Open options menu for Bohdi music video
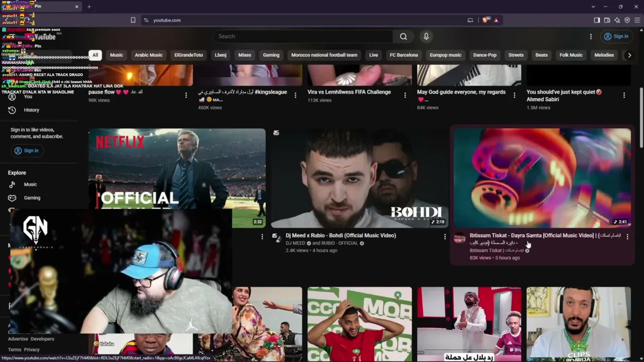Image resolution: width=644 pixels, height=362 pixels. [x=445, y=236]
